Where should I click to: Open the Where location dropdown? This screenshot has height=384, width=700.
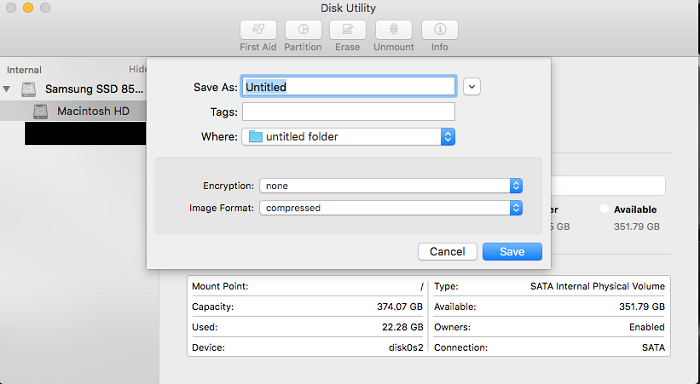[348, 137]
